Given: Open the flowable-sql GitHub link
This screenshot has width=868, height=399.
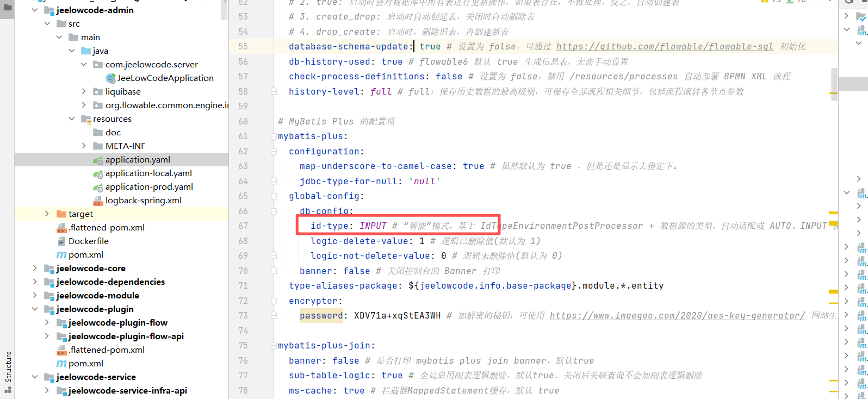Looking at the screenshot, I should 664,47.
